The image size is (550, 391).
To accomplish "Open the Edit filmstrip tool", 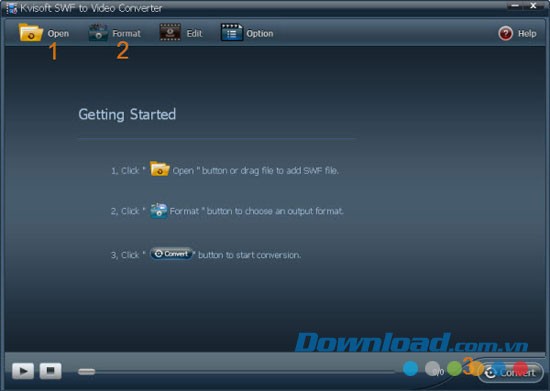I will [x=181, y=33].
